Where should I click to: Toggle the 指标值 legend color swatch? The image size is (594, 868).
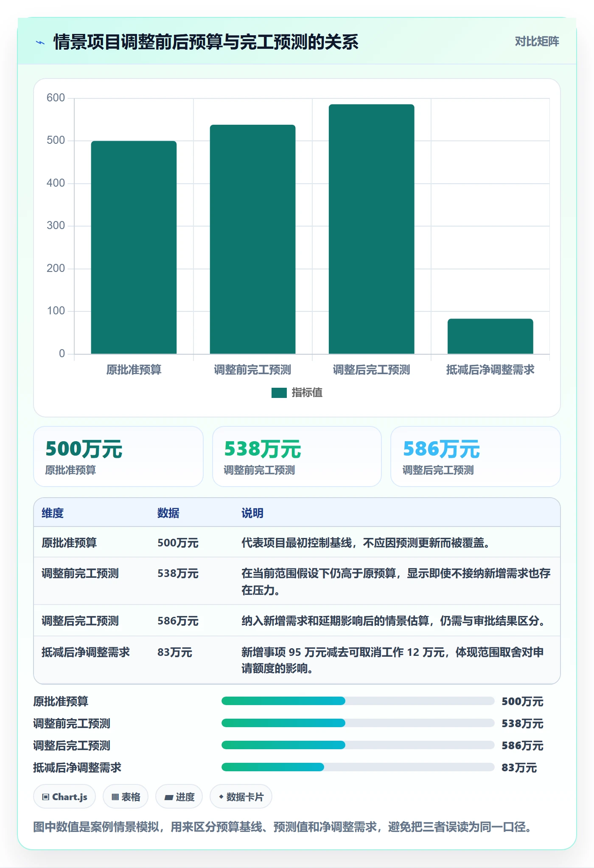pyautogui.click(x=279, y=393)
